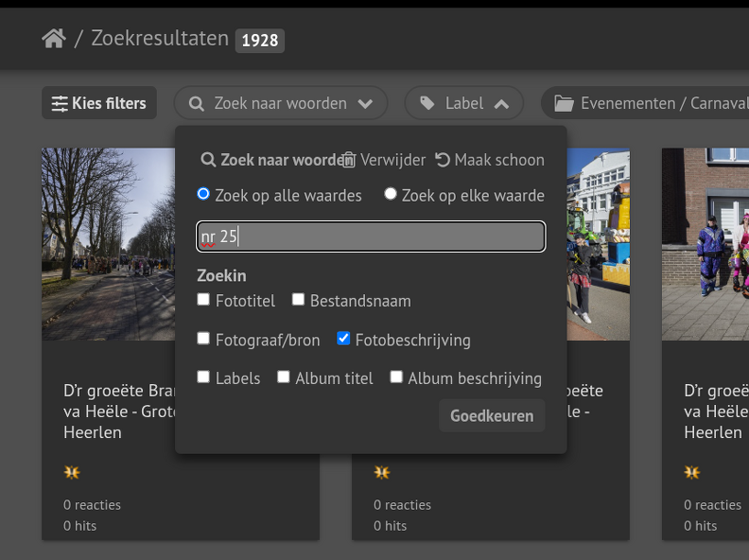Click the Verwijder trash icon

[349, 160]
